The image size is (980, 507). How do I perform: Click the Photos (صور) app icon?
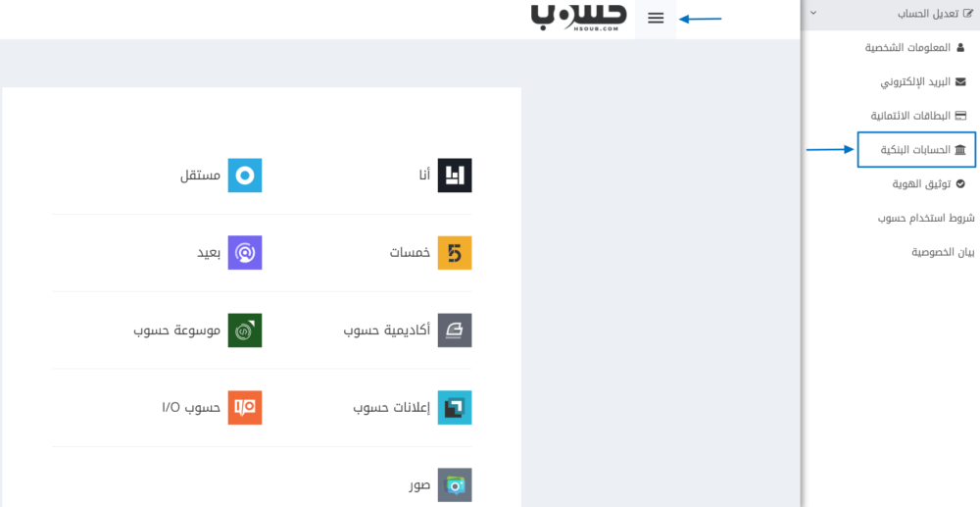pyautogui.click(x=455, y=484)
